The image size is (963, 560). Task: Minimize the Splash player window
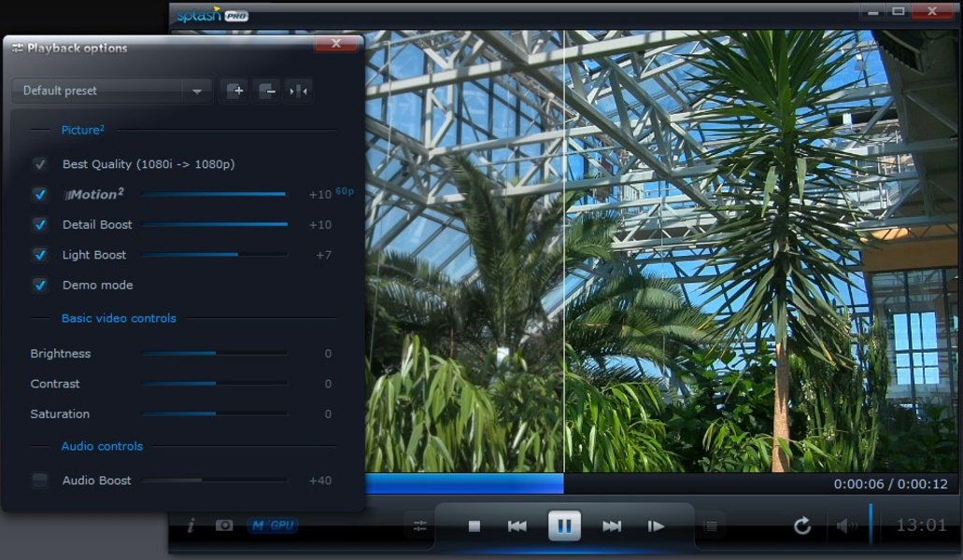(872, 11)
